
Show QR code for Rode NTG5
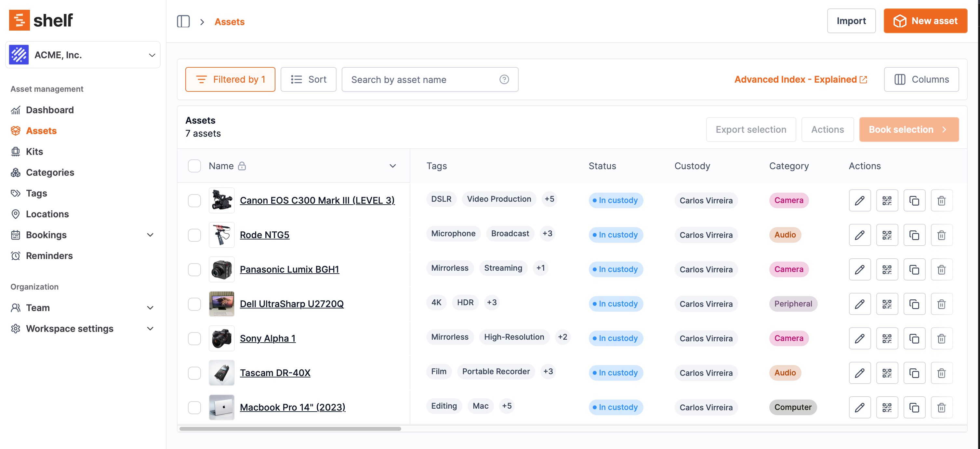click(887, 235)
